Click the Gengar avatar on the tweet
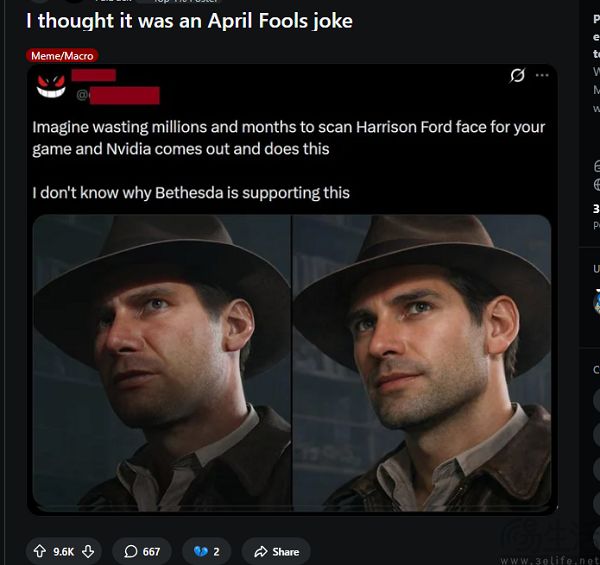 point(50,85)
